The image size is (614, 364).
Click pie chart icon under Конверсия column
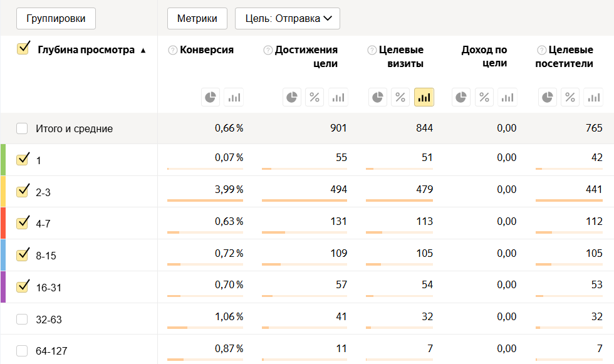(211, 97)
